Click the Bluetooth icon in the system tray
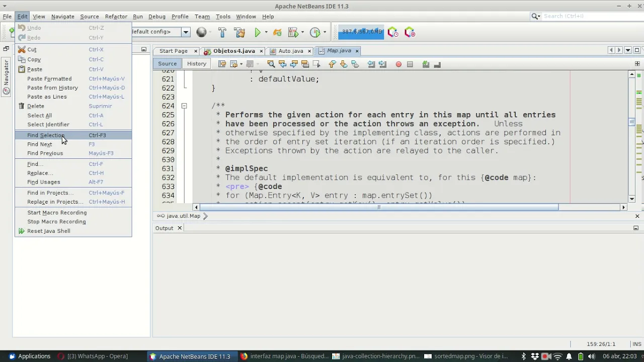 click(523, 356)
